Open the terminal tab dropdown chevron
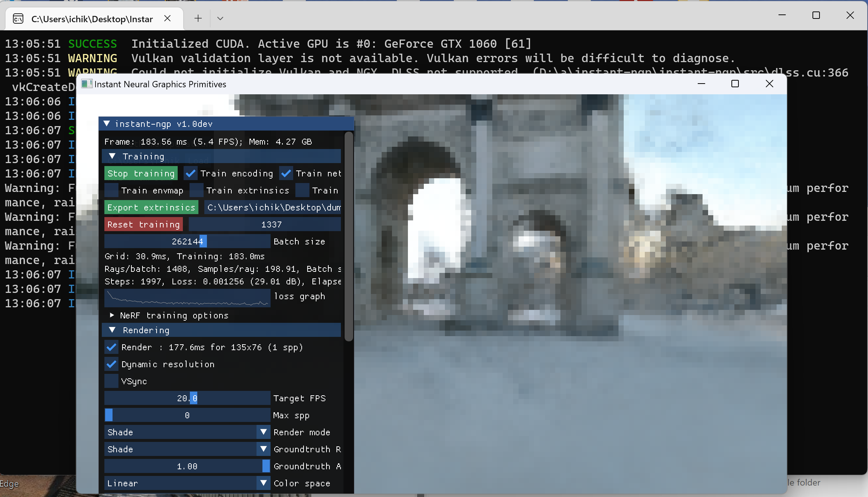 pos(220,18)
